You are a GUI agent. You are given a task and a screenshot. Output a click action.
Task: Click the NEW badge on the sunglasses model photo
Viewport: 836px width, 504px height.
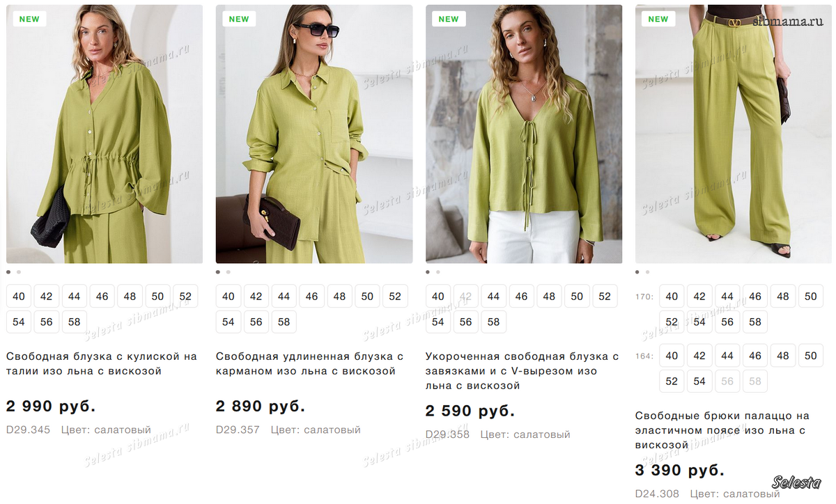239,19
